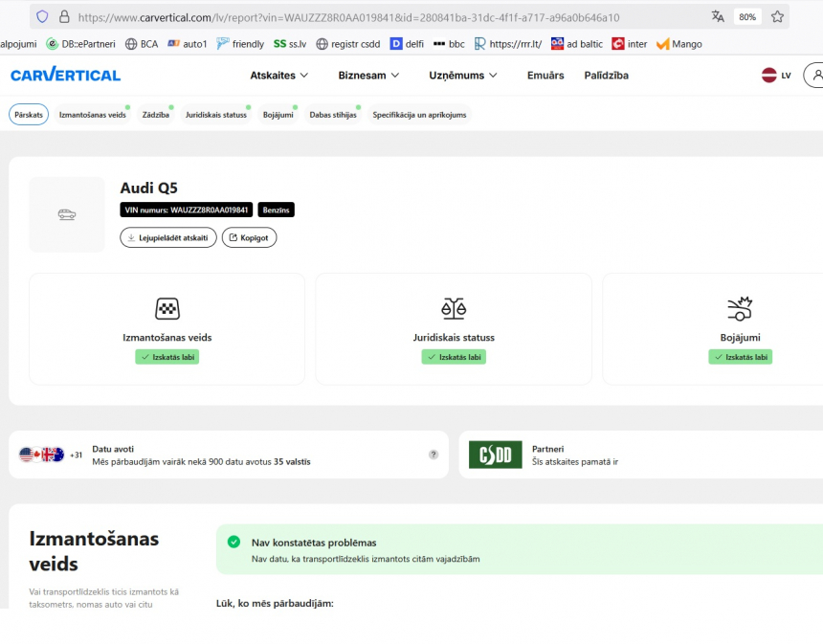
Task: Click the taxi checker Izmantošanas veids icon
Action: [x=167, y=309]
